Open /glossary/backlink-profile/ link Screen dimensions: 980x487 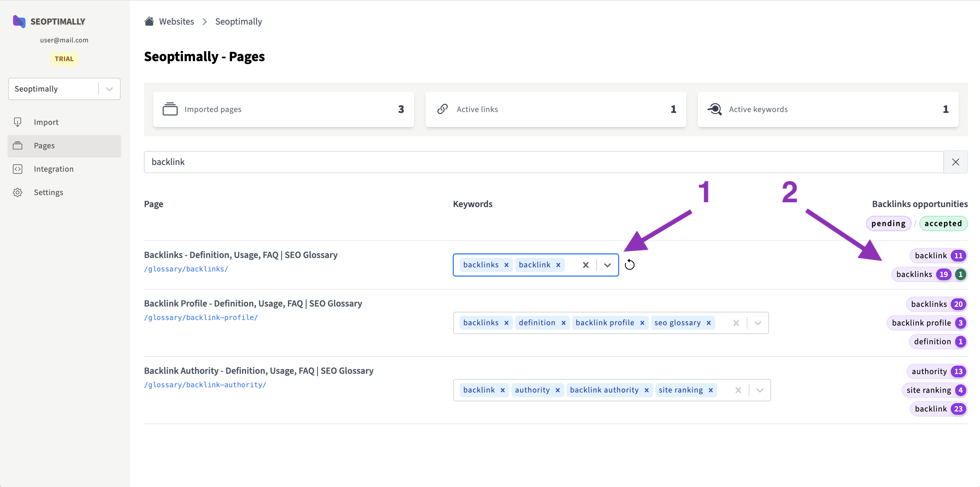click(x=201, y=317)
